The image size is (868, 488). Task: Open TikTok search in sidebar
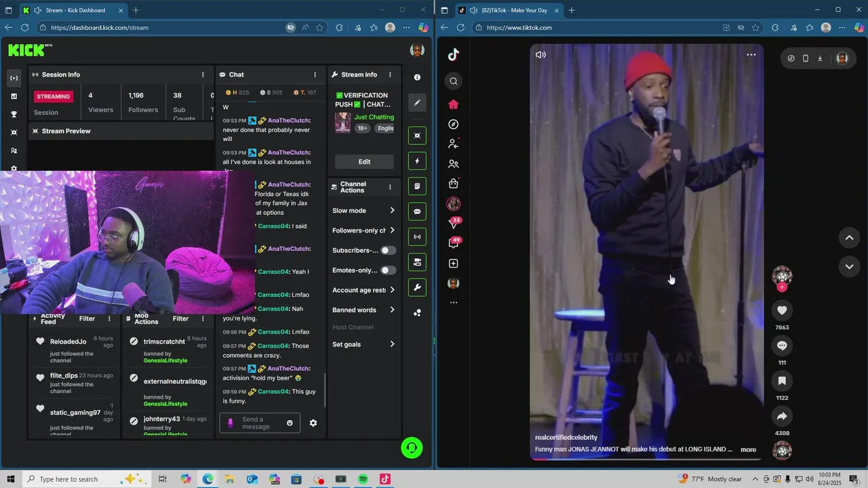pos(454,81)
